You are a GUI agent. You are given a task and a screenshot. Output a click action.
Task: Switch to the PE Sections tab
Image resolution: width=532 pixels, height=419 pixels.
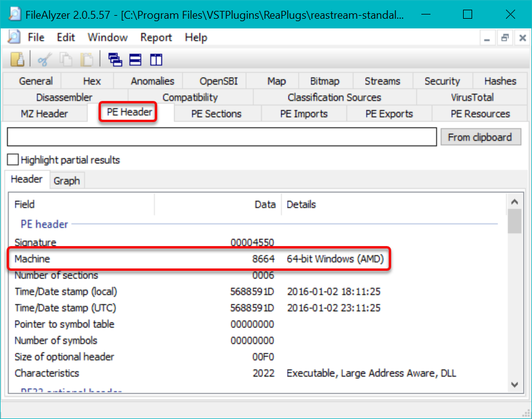point(216,114)
